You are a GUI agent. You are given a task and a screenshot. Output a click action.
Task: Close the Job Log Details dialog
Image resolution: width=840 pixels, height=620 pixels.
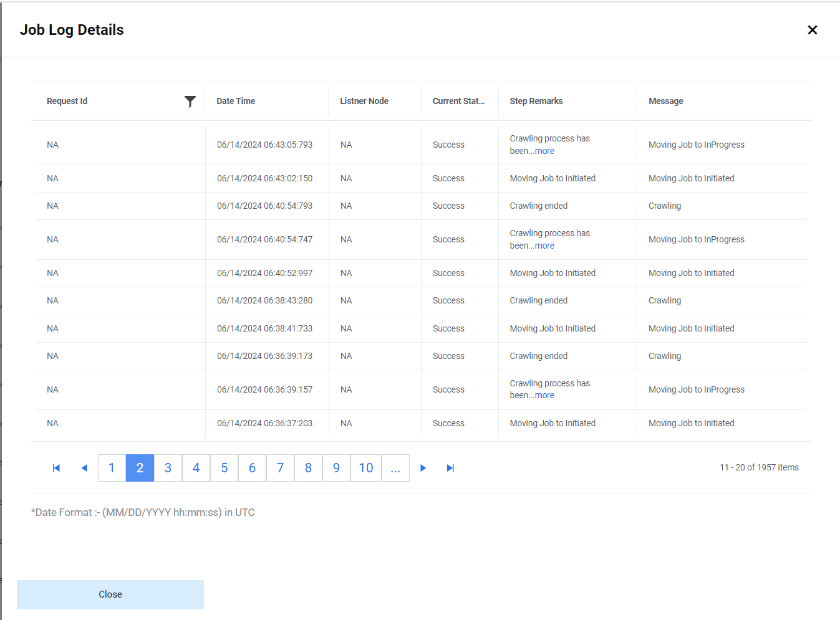(812, 30)
